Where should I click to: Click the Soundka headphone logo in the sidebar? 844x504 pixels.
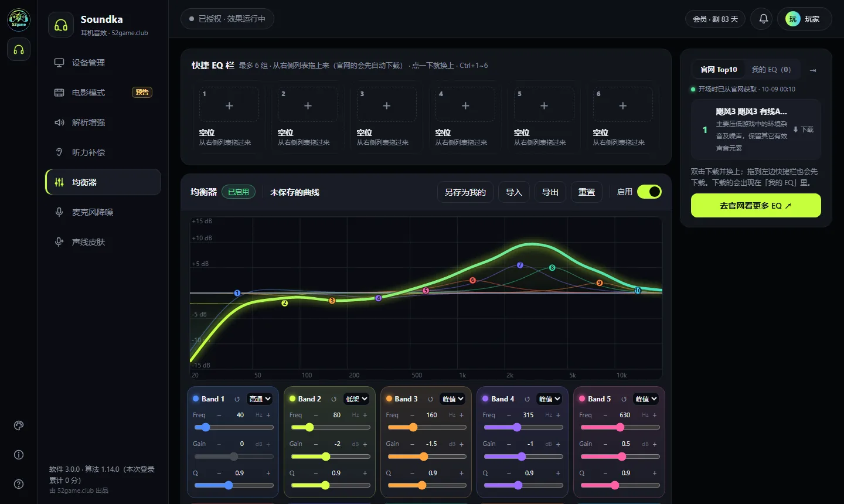(x=61, y=25)
